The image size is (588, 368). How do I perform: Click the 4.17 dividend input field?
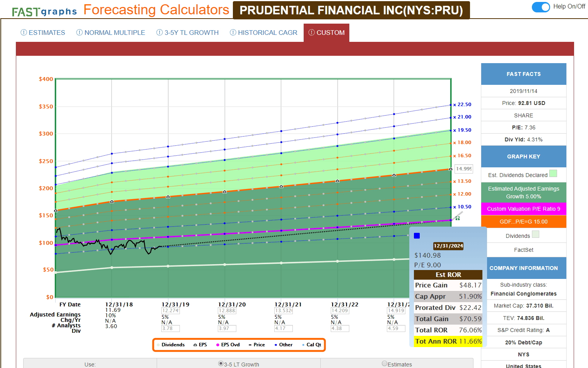284,328
